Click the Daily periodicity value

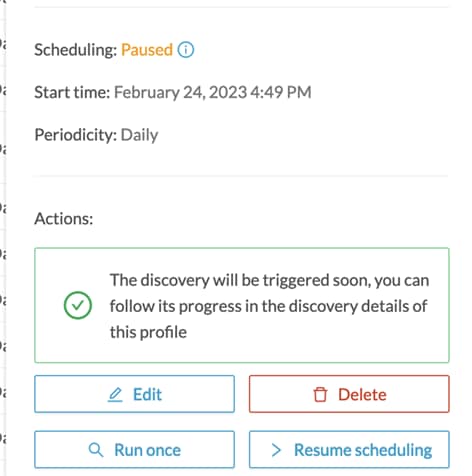(x=139, y=135)
